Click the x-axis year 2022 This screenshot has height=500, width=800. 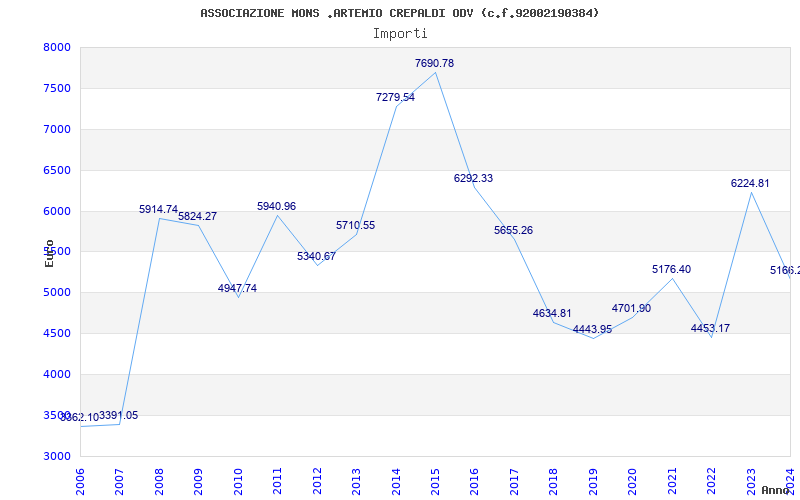click(712, 482)
